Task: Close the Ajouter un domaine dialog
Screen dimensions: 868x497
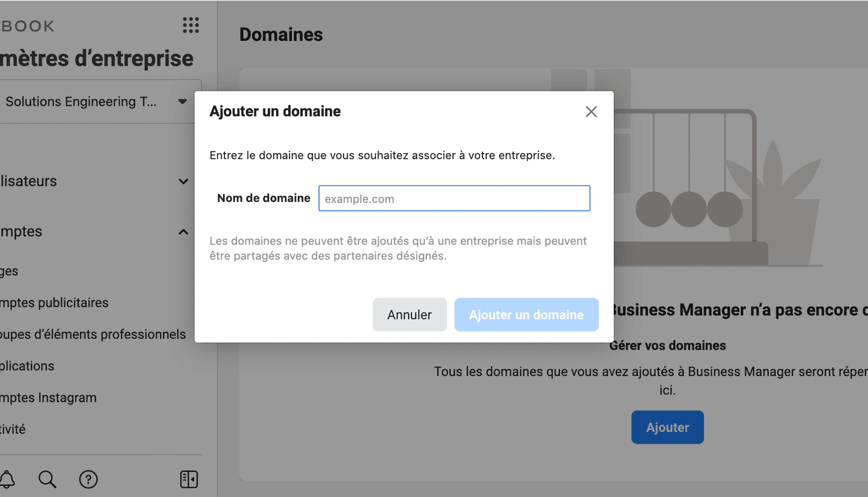Action: (591, 112)
